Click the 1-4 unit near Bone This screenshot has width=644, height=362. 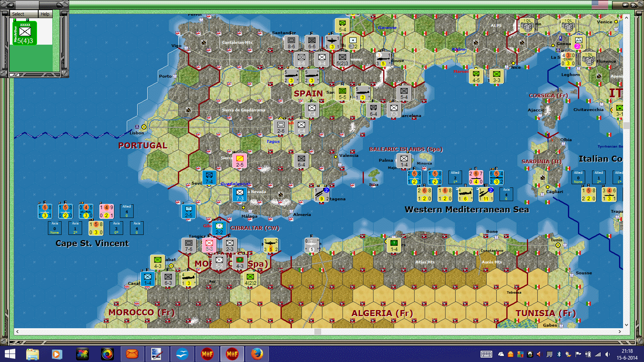point(394,245)
